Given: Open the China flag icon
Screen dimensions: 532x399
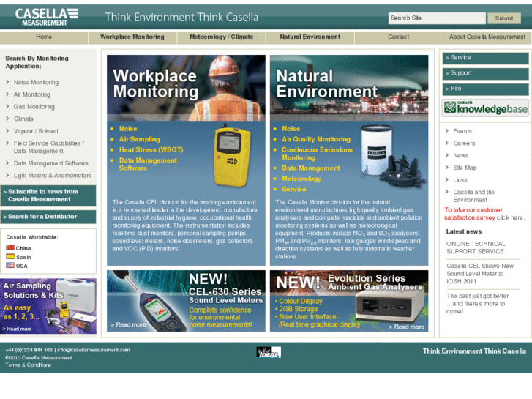Looking at the screenshot, I should pyautogui.click(x=10, y=248).
